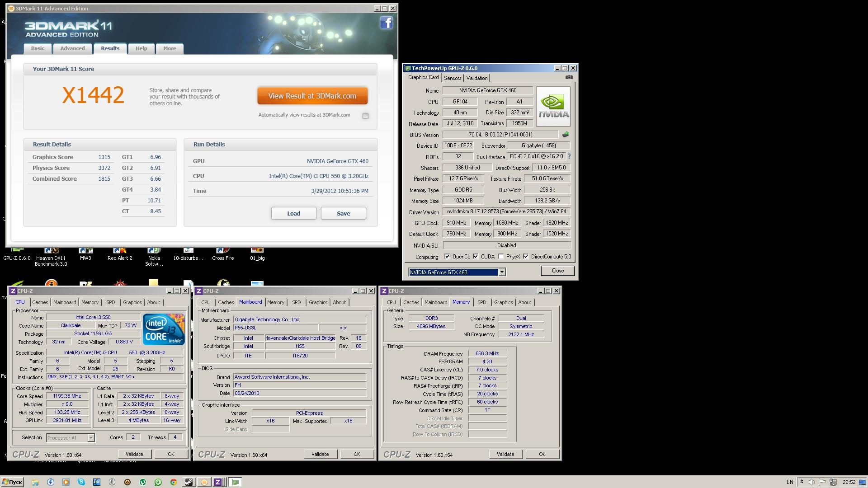868x488 pixels.
Task: Click the EN language indicator
Action: tap(790, 482)
